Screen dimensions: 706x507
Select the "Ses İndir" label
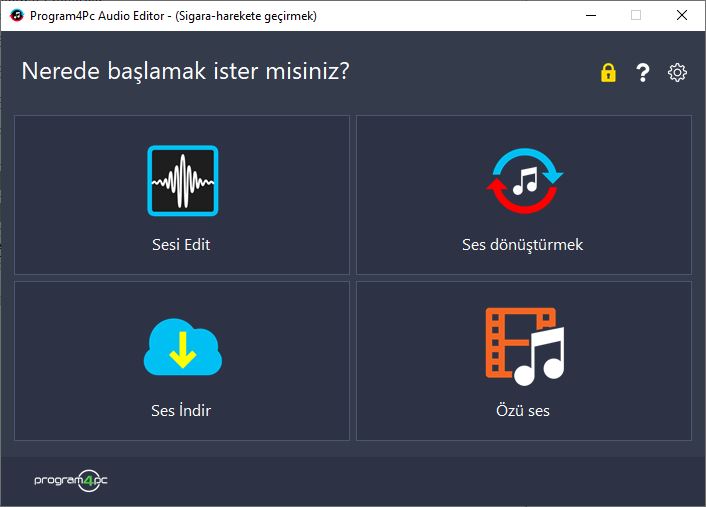tap(181, 410)
